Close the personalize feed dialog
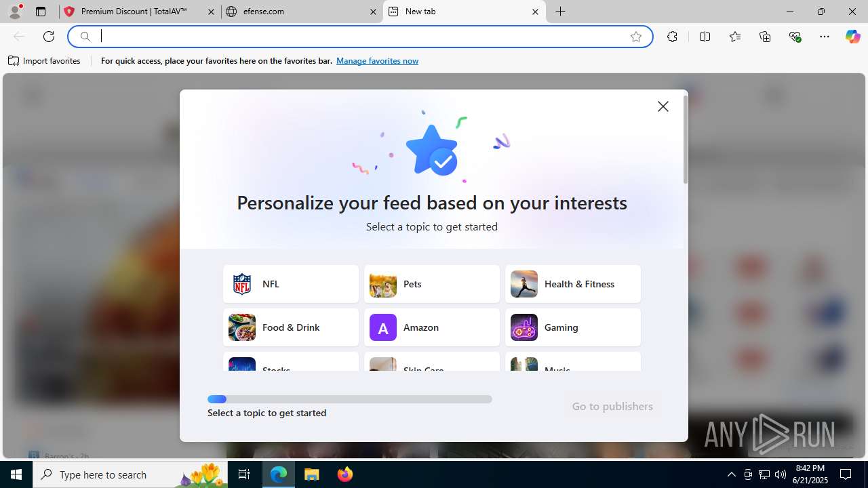Image resolution: width=868 pixels, height=488 pixels. click(x=663, y=106)
